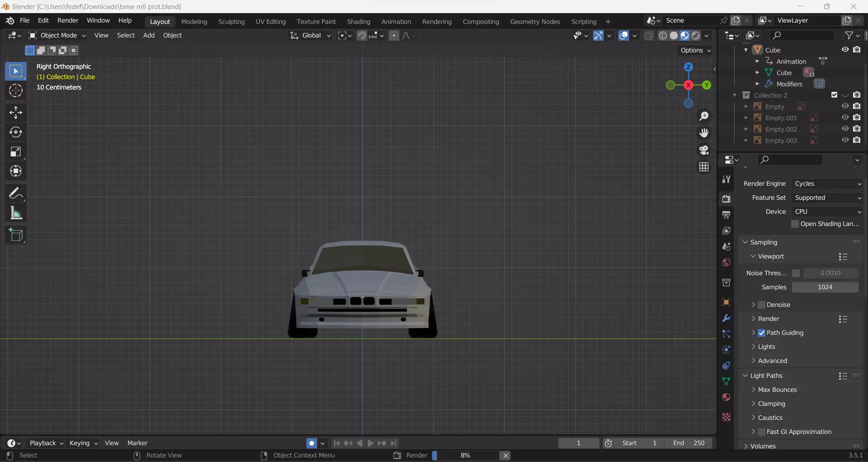
Task: Open the Modifiers properties tab wrench icon
Action: click(x=726, y=318)
